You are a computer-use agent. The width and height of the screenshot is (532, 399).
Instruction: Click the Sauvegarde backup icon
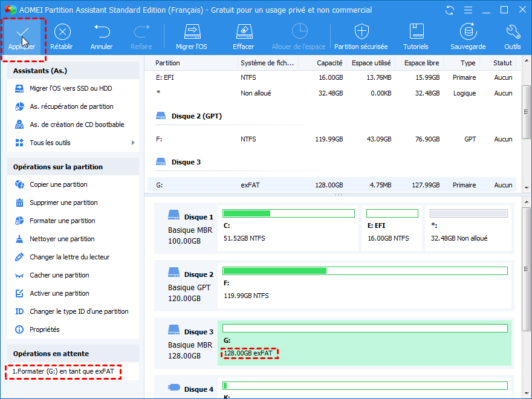tap(468, 31)
